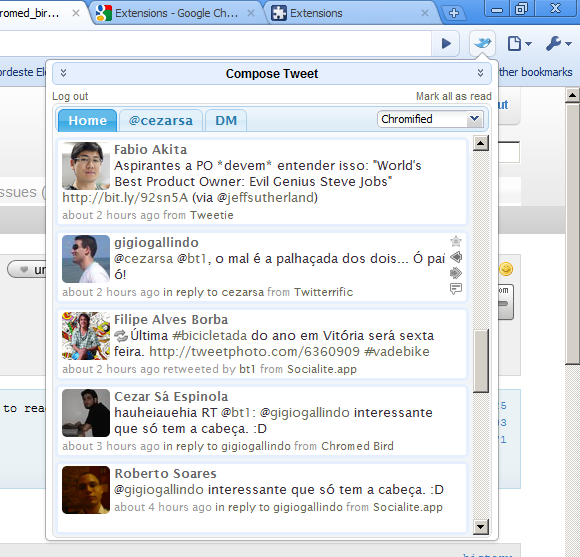Select the Extensions browser tab with puzzle icon
This screenshot has height=557, width=580.
[x=350, y=13]
